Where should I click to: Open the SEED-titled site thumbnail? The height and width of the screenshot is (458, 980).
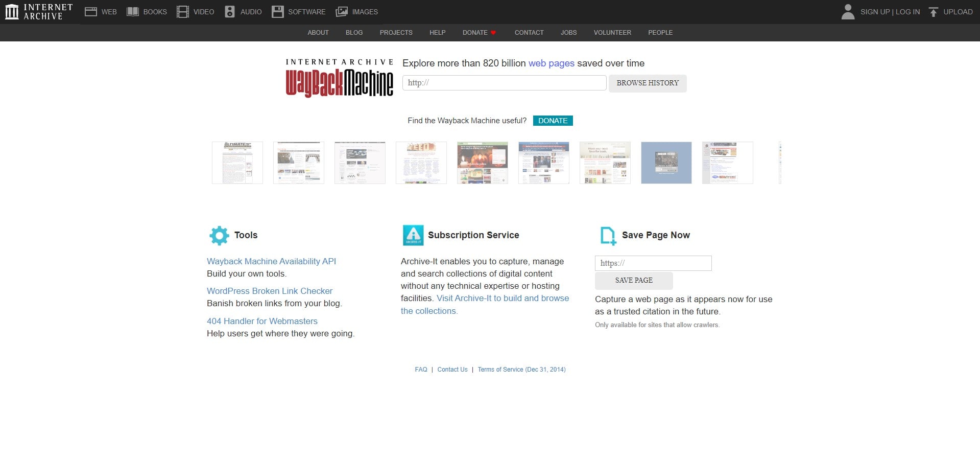click(421, 163)
